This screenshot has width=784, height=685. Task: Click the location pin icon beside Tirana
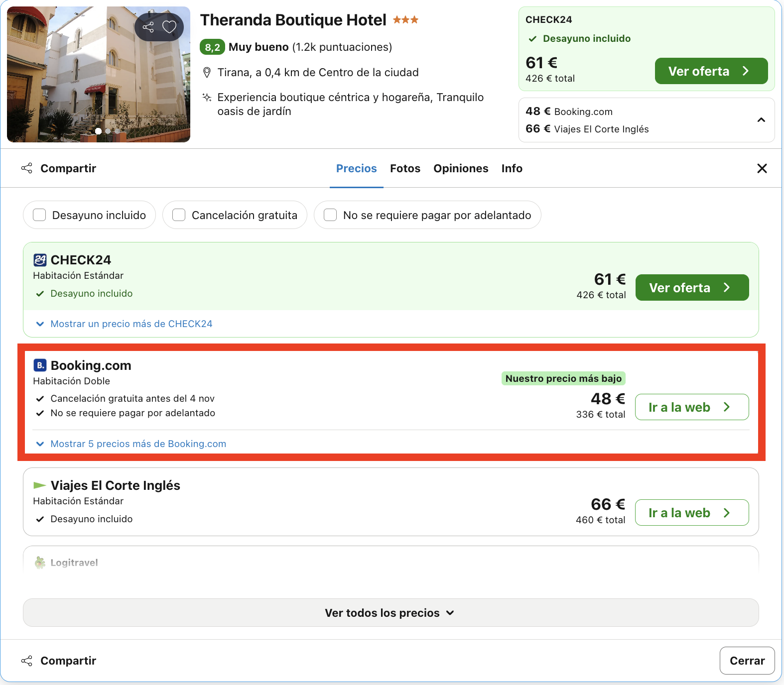tap(207, 73)
